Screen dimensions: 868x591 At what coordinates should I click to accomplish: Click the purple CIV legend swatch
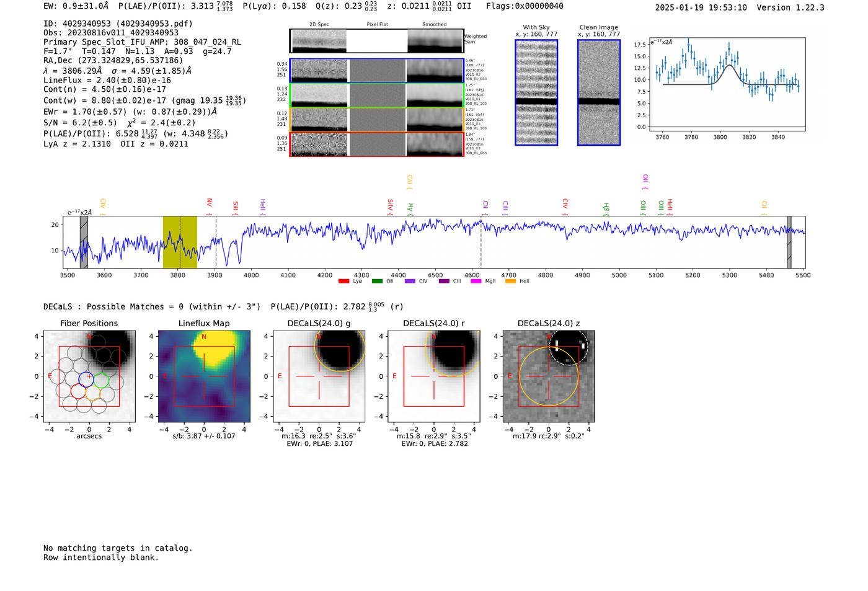(x=410, y=282)
